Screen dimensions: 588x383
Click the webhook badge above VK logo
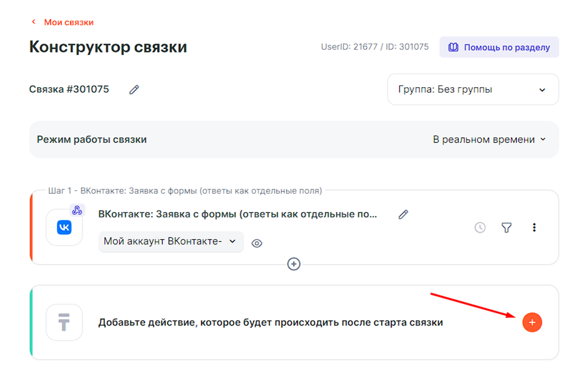coord(77,210)
